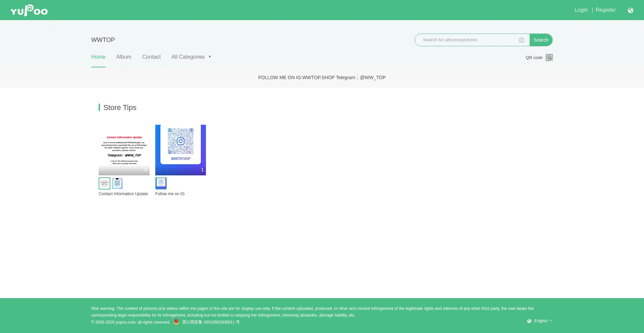Open the Instagram QR album cover image
Viewport: 644px width, 333px height.
[x=180, y=150]
